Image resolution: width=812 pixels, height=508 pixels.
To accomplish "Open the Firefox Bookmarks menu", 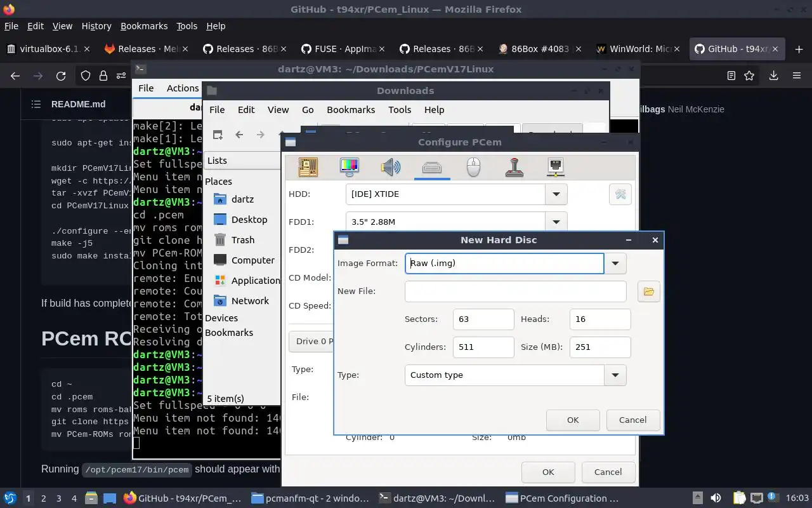I will [x=144, y=26].
